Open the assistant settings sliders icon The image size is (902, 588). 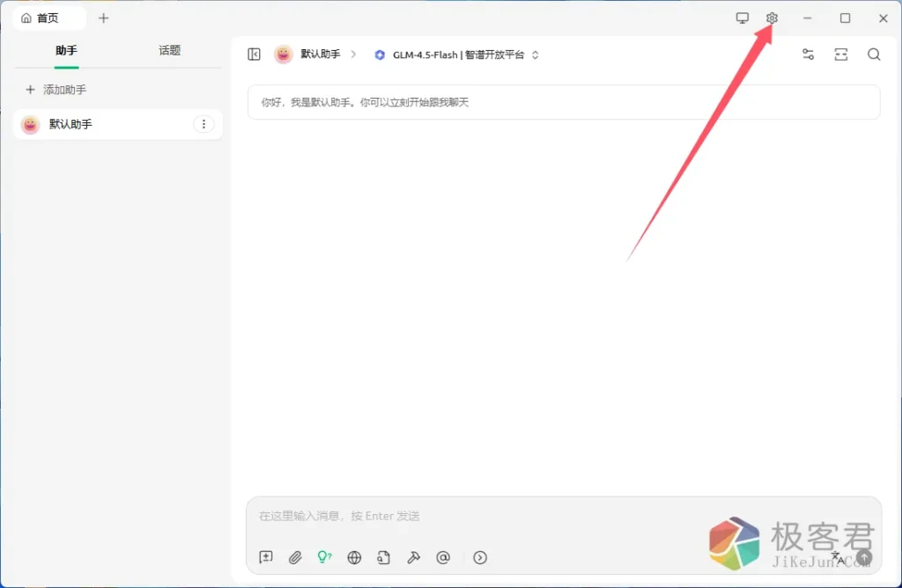pyautogui.click(x=808, y=55)
